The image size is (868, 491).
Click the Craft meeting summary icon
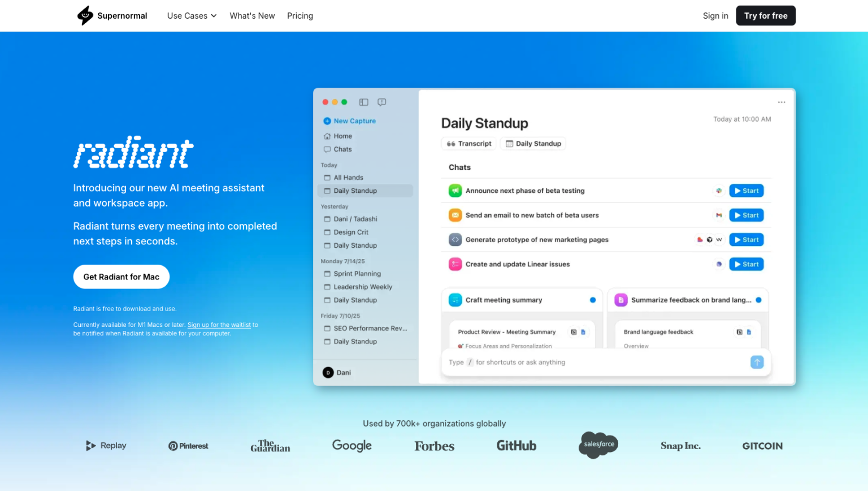(x=455, y=300)
